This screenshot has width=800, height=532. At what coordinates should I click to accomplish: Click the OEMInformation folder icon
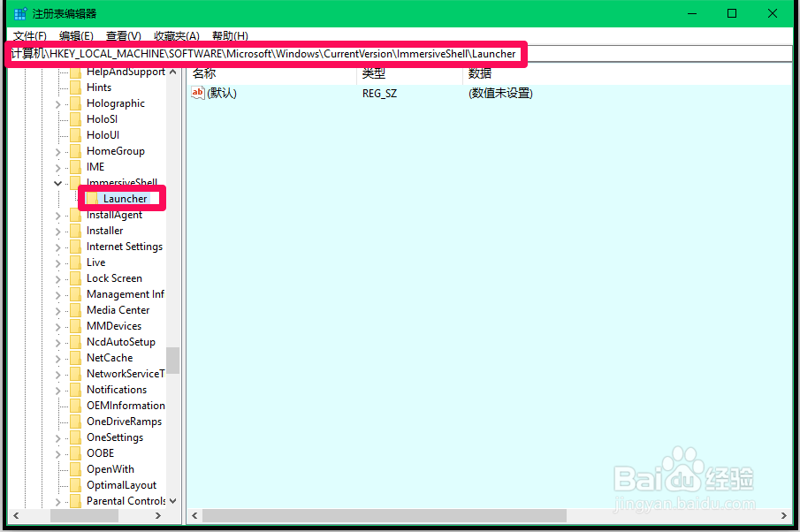click(75, 406)
